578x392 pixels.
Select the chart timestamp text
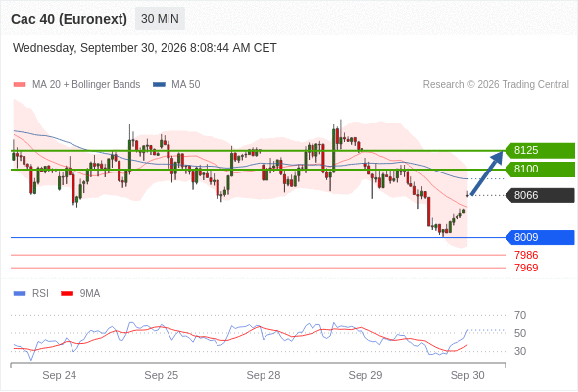point(145,48)
